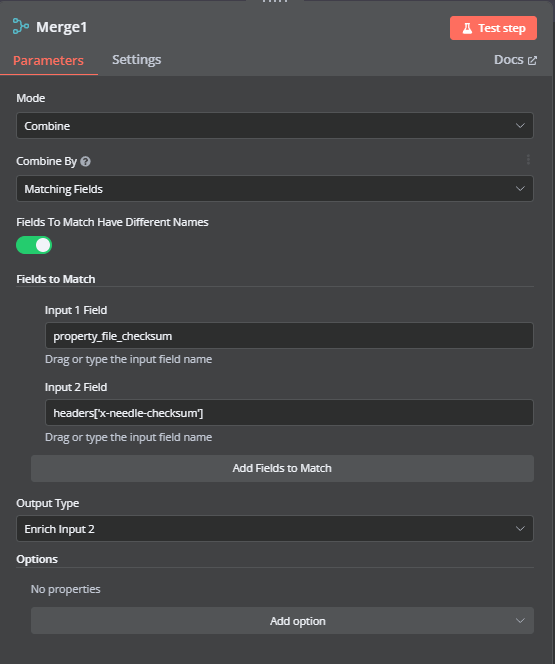The image size is (555, 664).
Task: Open the Docs external link icon
Action: [x=532, y=61]
